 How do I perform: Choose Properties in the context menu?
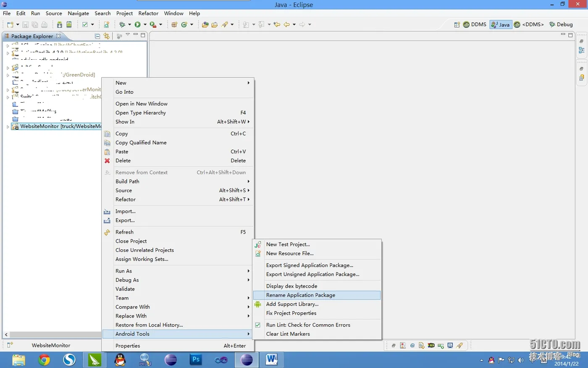click(178, 346)
